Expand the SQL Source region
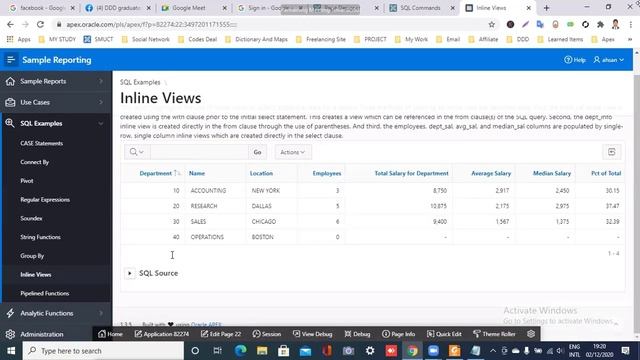 (129, 273)
